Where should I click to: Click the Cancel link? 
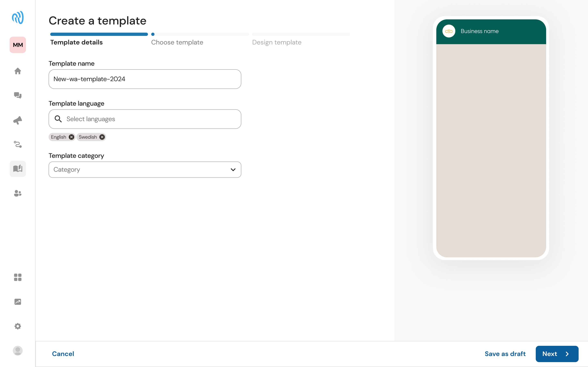click(x=63, y=354)
